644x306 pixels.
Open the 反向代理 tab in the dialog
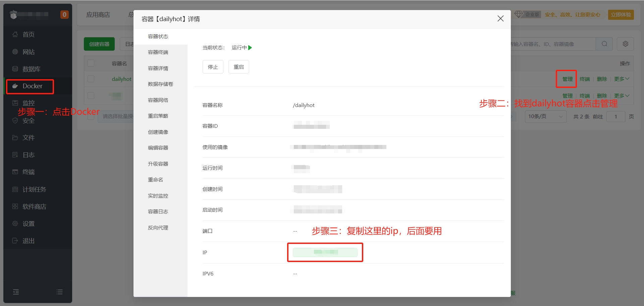tap(158, 227)
